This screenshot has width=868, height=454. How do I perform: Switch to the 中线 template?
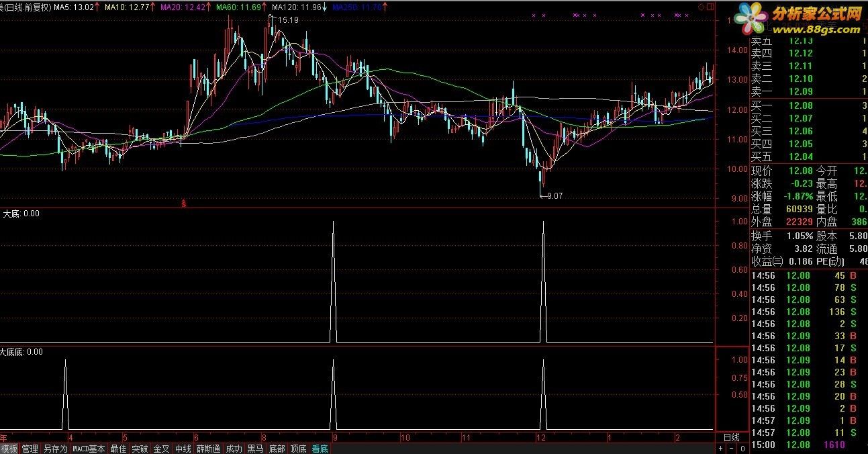pos(183,449)
